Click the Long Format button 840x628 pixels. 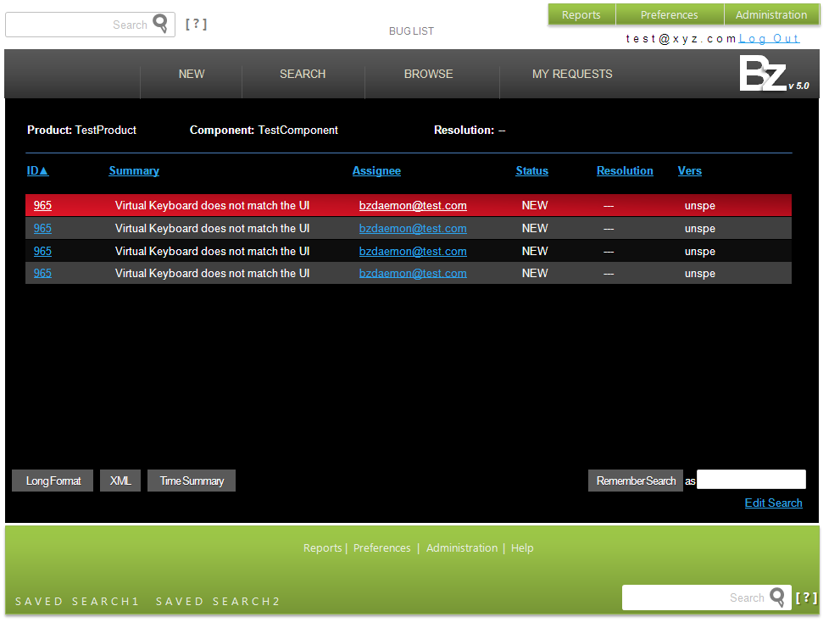(x=53, y=481)
